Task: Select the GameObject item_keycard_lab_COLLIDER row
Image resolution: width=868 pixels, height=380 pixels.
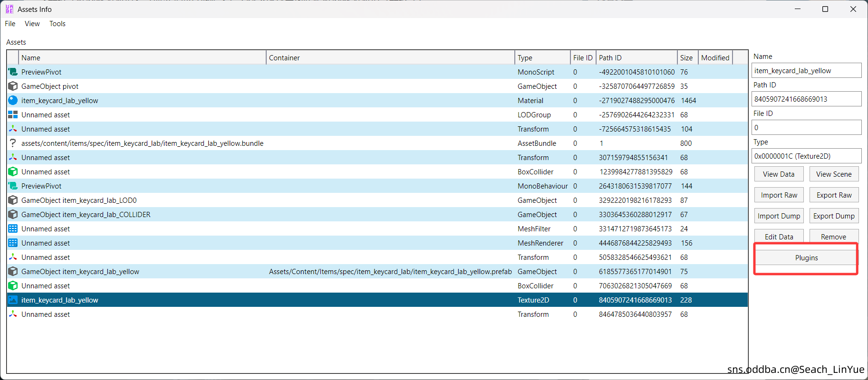Action: (x=86, y=215)
